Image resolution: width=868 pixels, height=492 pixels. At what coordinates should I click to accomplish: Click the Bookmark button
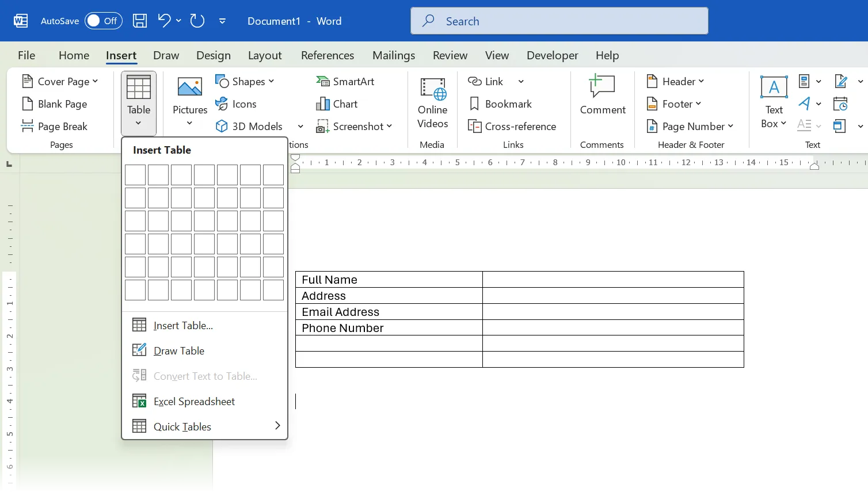tap(500, 104)
